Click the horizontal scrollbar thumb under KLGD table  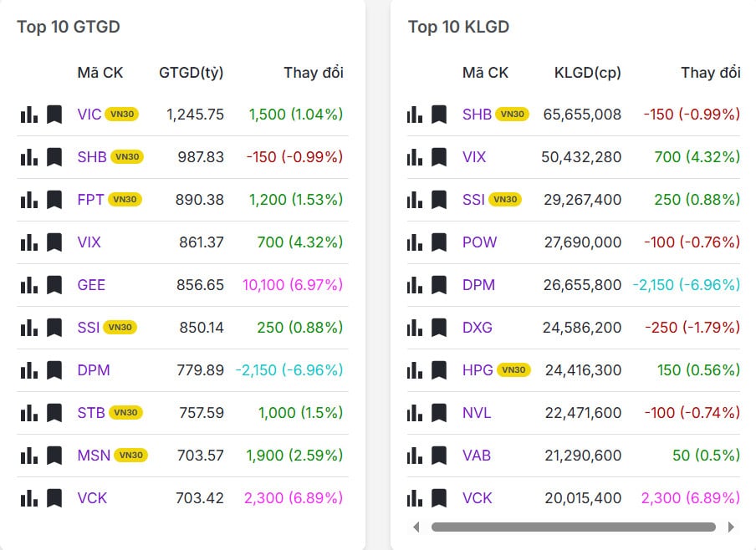pyautogui.click(x=573, y=527)
